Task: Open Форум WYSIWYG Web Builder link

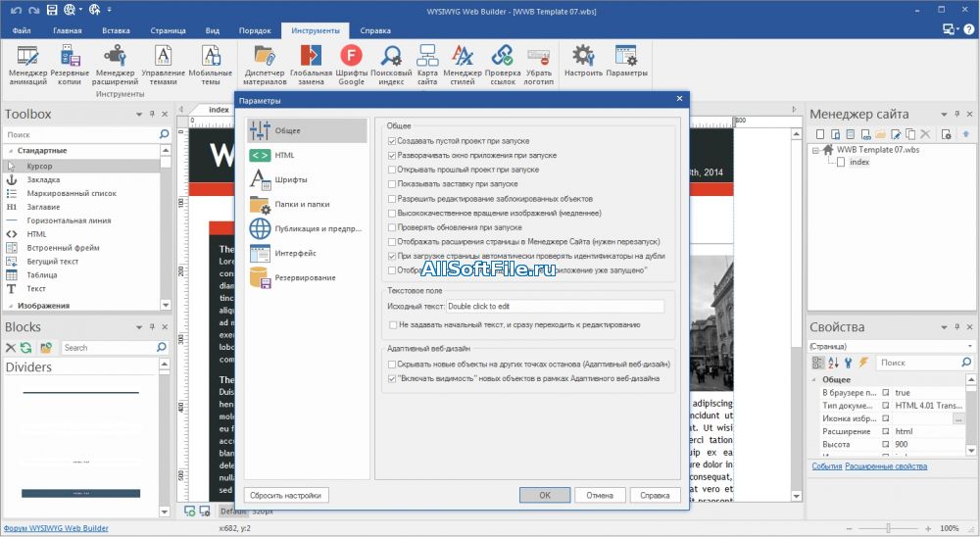Action: pyautogui.click(x=56, y=528)
